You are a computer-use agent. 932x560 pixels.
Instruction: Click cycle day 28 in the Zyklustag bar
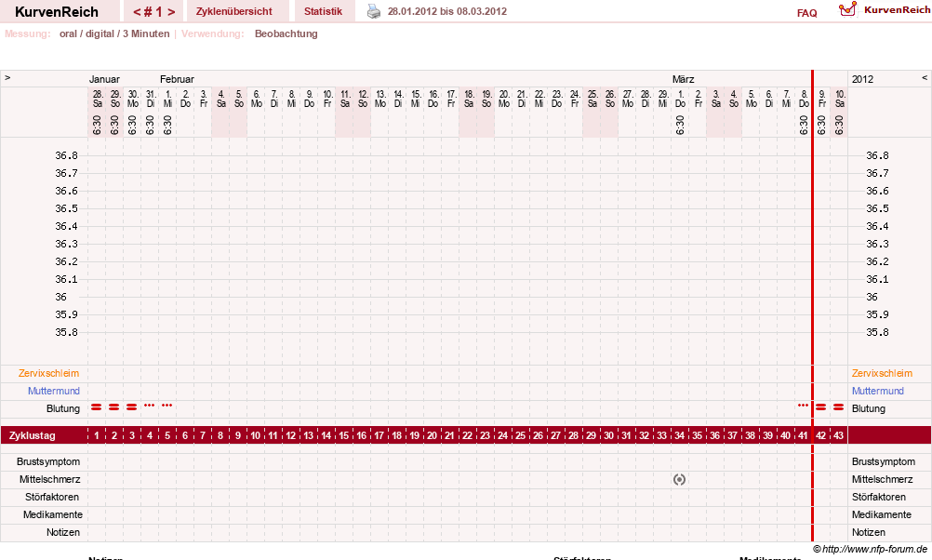coord(573,435)
